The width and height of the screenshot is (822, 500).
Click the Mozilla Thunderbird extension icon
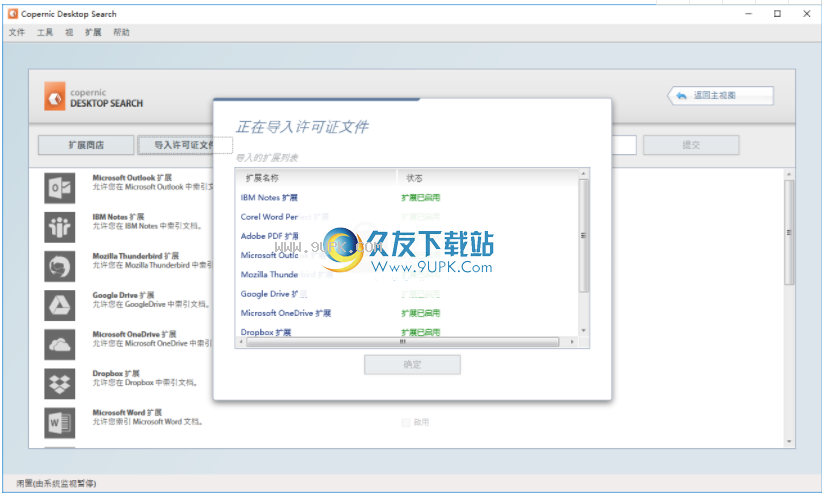(59, 266)
